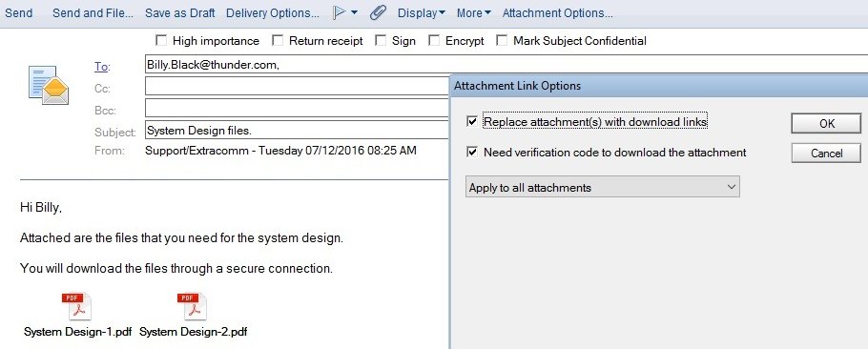Viewport: 868px width, 349px height.
Task: Expand the Display dropdown menu
Action: [x=422, y=13]
